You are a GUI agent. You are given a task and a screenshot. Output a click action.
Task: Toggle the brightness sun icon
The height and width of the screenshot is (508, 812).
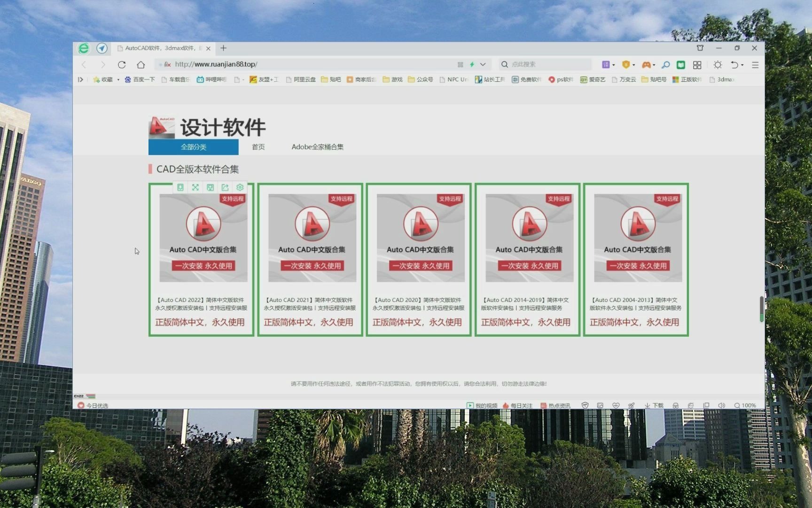[718, 64]
